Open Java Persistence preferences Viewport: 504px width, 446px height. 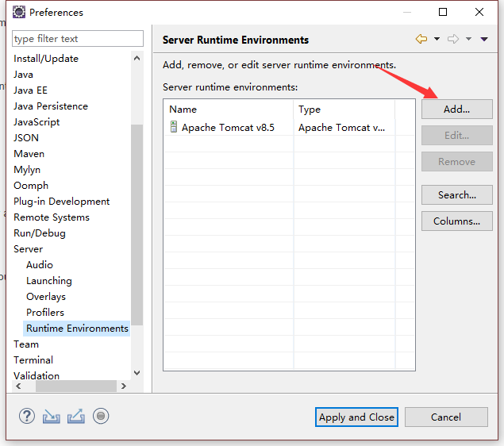[x=51, y=106]
